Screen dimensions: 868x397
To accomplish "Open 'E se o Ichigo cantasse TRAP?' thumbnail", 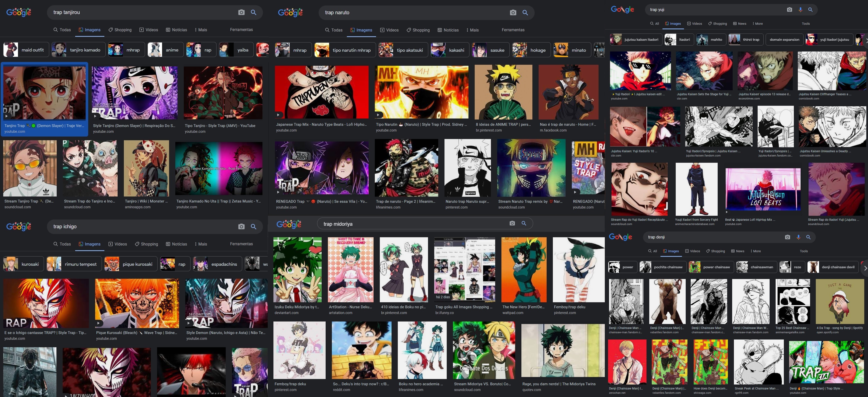I will click(x=46, y=303).
